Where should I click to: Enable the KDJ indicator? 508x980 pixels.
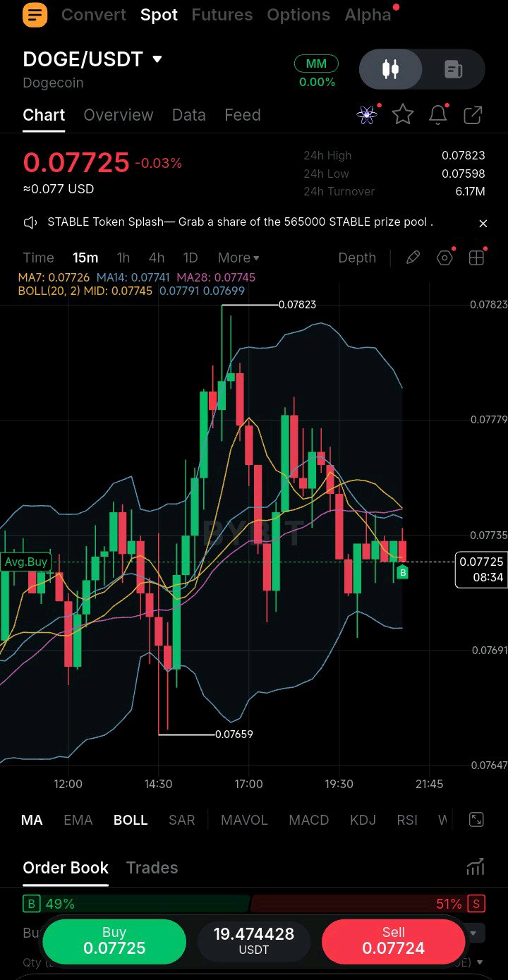point(363,820)
